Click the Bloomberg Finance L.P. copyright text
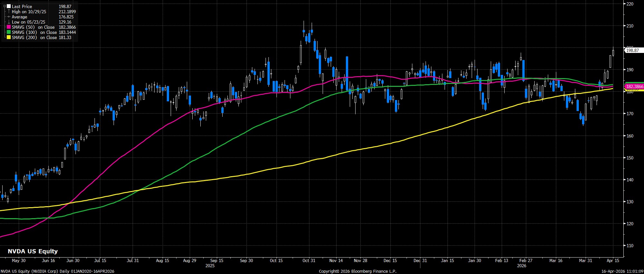 357,271
